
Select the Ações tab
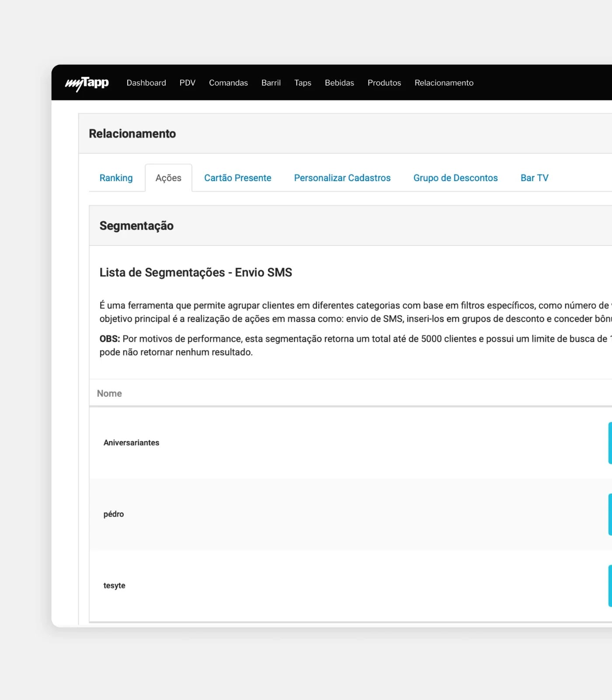point(168,178)
